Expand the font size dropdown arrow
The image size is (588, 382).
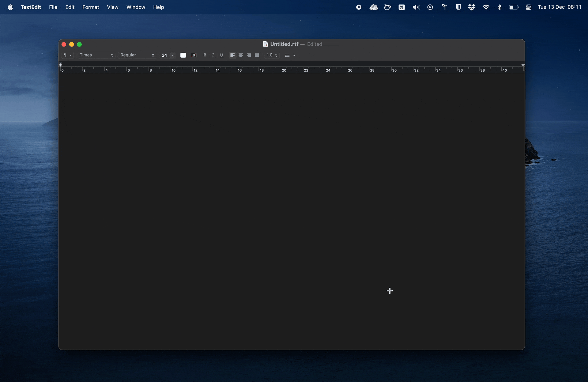click(x=172, y=55)
